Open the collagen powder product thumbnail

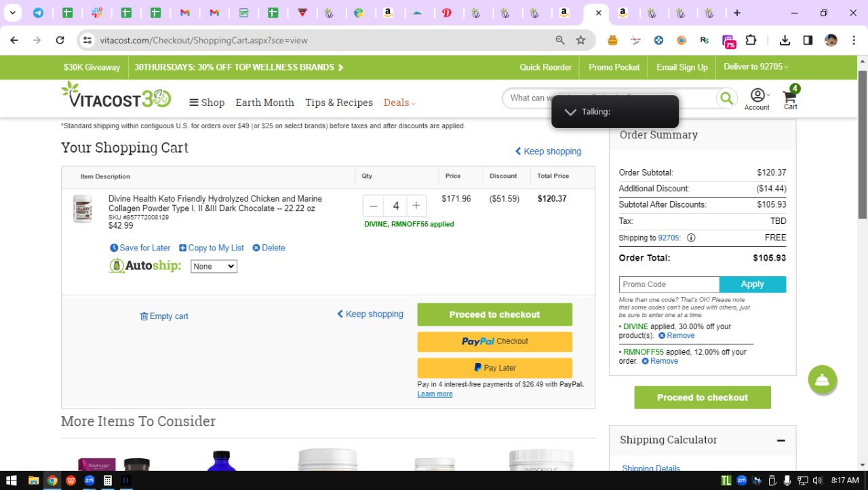click(x=83, y=208)
